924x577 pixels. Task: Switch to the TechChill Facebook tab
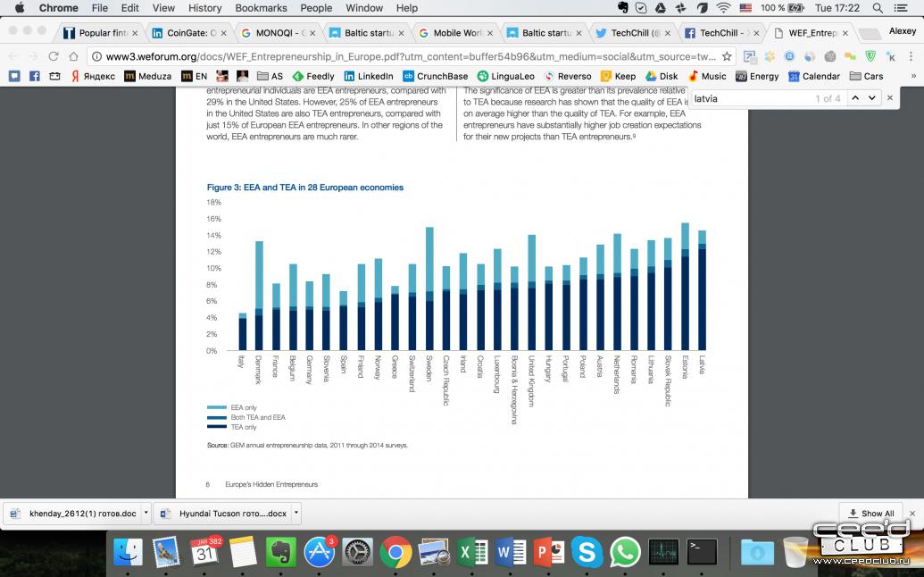(722, 33)
